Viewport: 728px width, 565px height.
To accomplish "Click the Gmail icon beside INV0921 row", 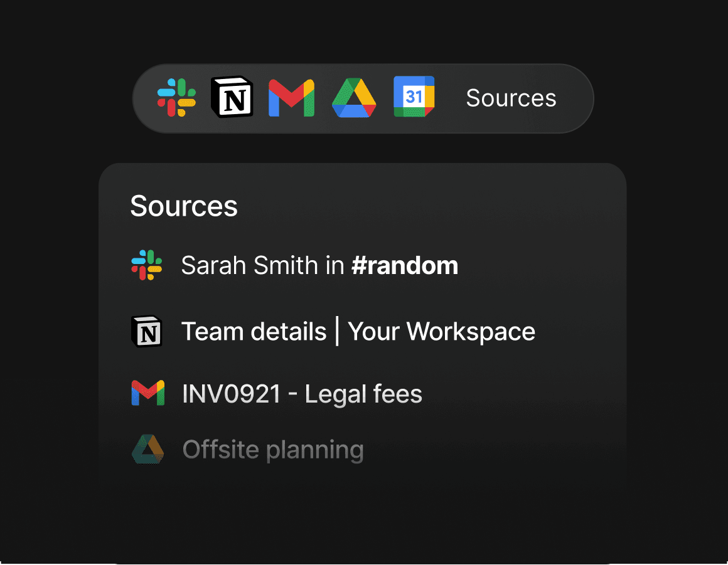I will (148, 393).
